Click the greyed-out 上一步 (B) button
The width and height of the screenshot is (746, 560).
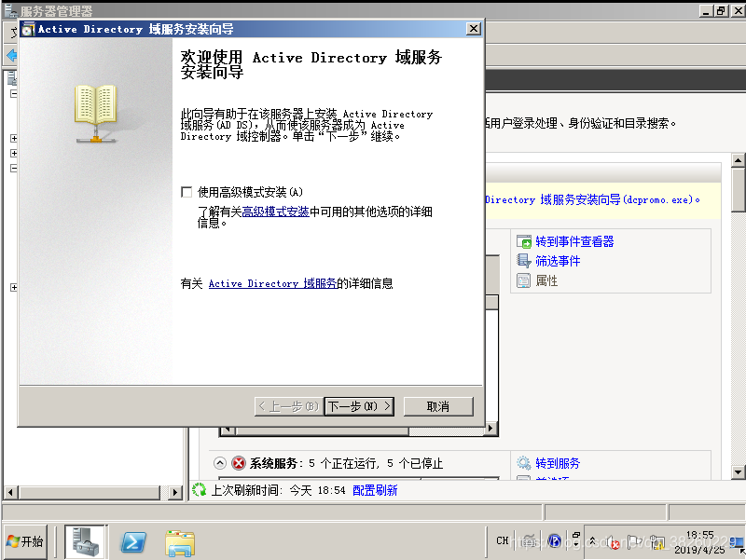click(289, 406)
